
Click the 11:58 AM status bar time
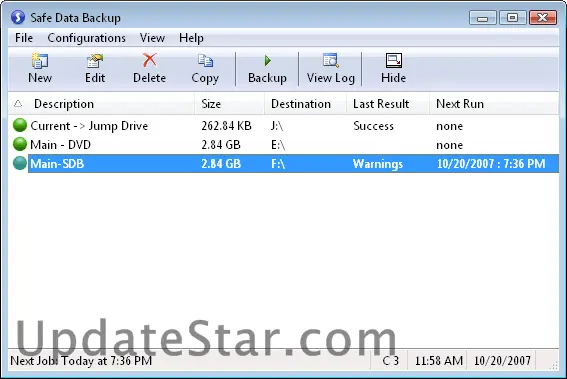click(x=439, y=361)
